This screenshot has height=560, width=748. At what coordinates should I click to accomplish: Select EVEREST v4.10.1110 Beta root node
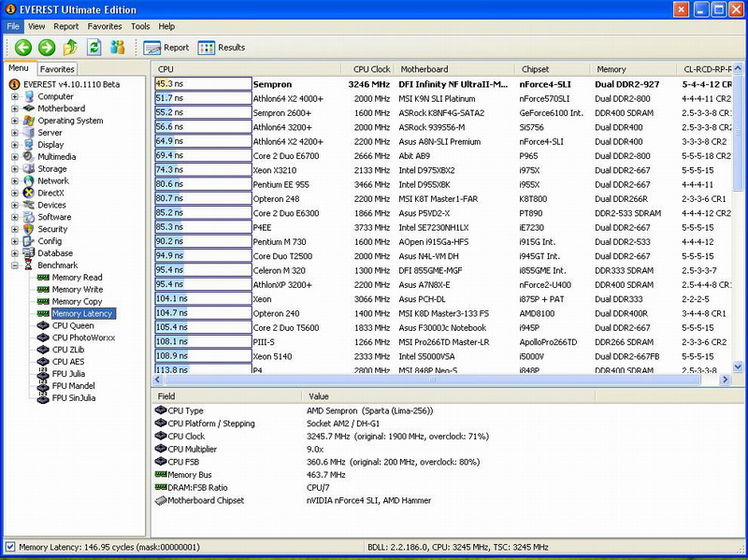pos(72,84)
